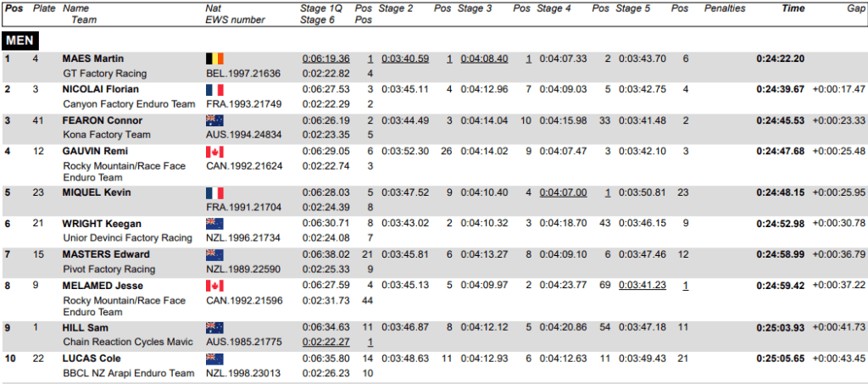
Task: Click the New Zealand flag for LUCAS Cole
Action: tap(214, 359)
